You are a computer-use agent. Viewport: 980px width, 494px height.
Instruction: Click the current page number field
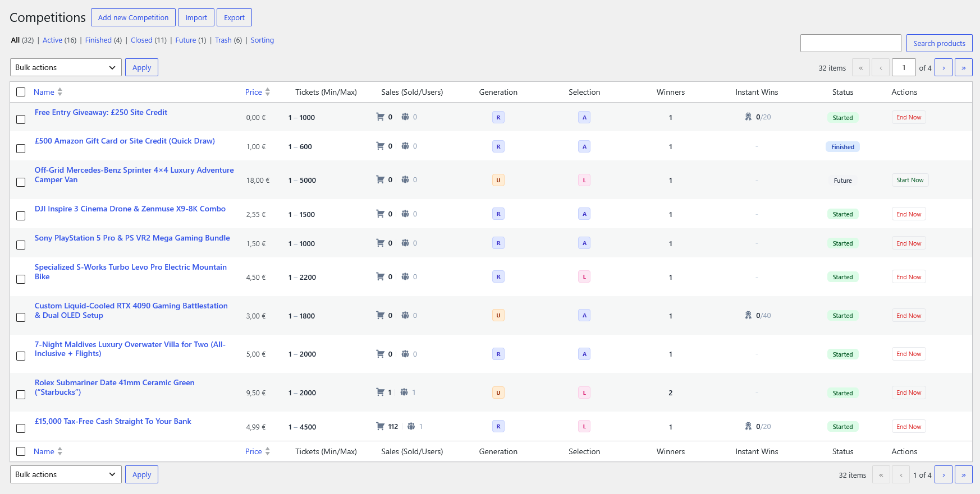904,67
